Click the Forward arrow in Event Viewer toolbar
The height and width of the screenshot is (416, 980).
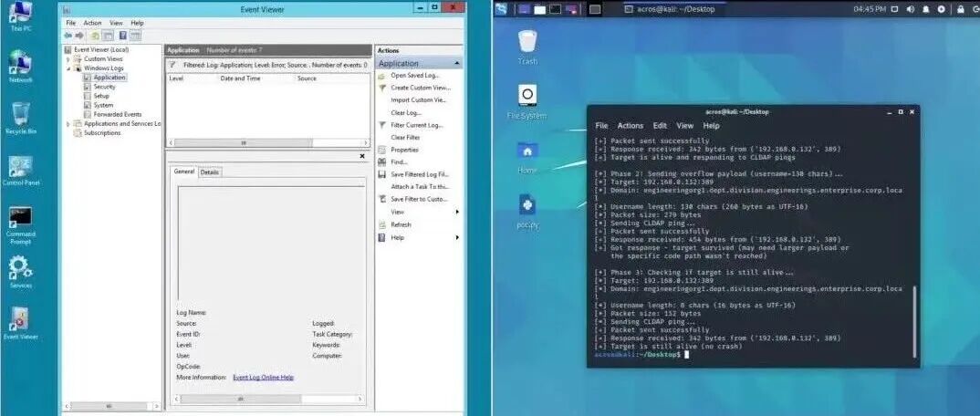click(78, 36)
